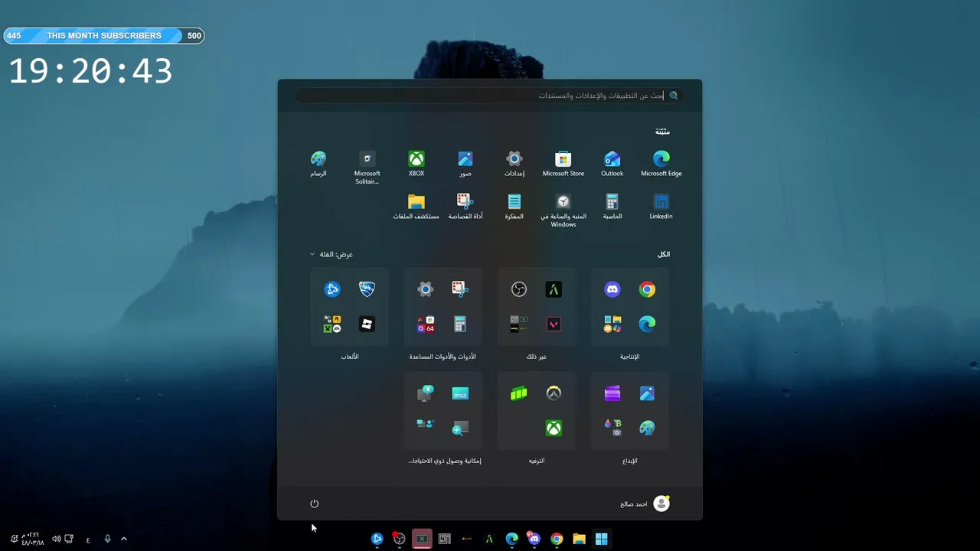Launch Rocket League in the الألعاب group
The image size is (980, 551).
367,289
